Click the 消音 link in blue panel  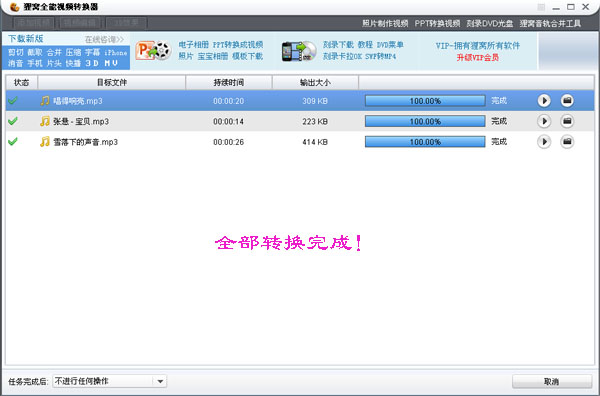click(16, 63)
